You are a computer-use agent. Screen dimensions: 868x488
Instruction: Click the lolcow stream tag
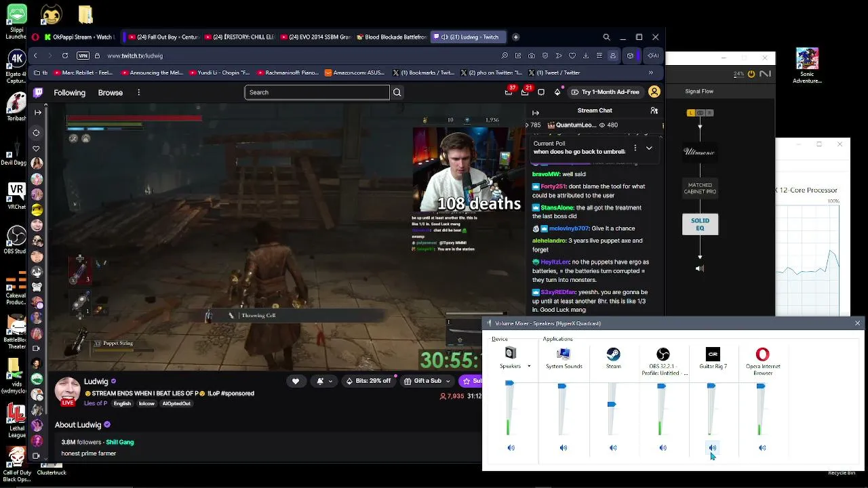[146, 403]
